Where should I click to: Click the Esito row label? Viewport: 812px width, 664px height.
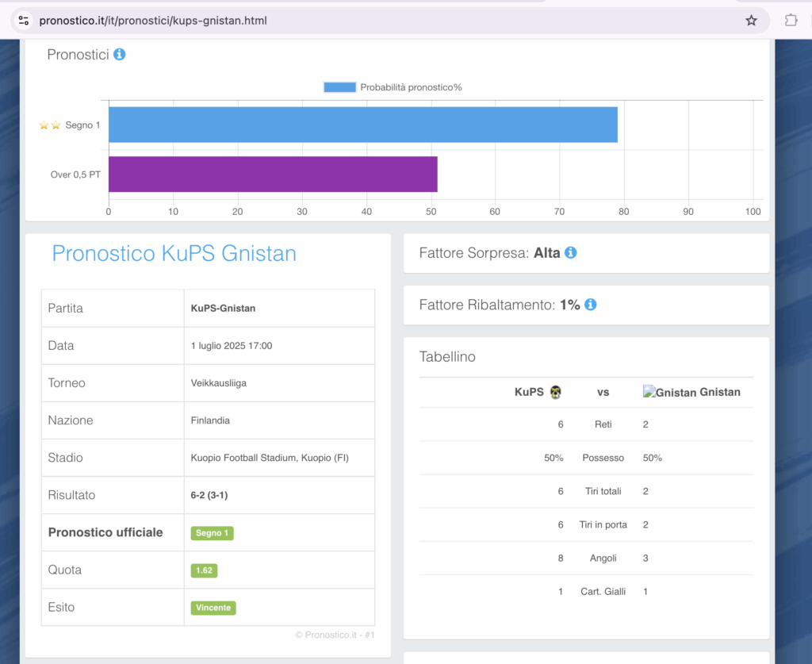click(x=61, y=607)
